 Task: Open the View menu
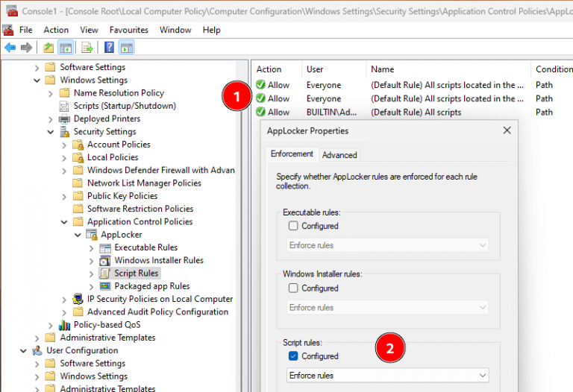[89, 30]
